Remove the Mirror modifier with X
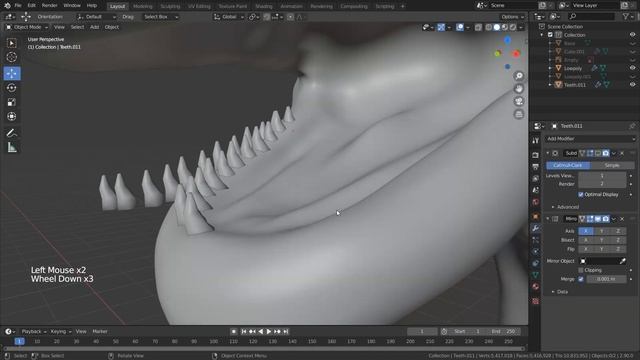The image size is (640, 360). 622,219
